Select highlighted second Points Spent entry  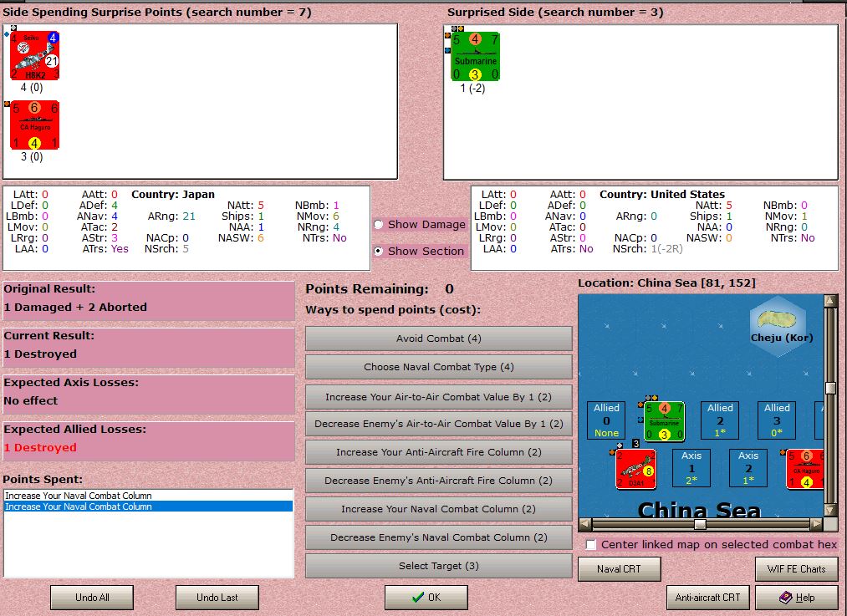(148, 507)
